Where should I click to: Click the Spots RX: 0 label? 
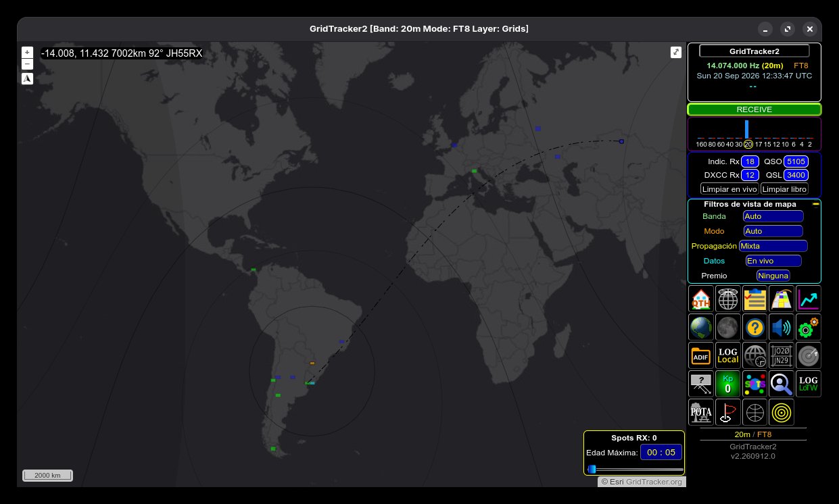pyautogui.click(x=634, y=438)
